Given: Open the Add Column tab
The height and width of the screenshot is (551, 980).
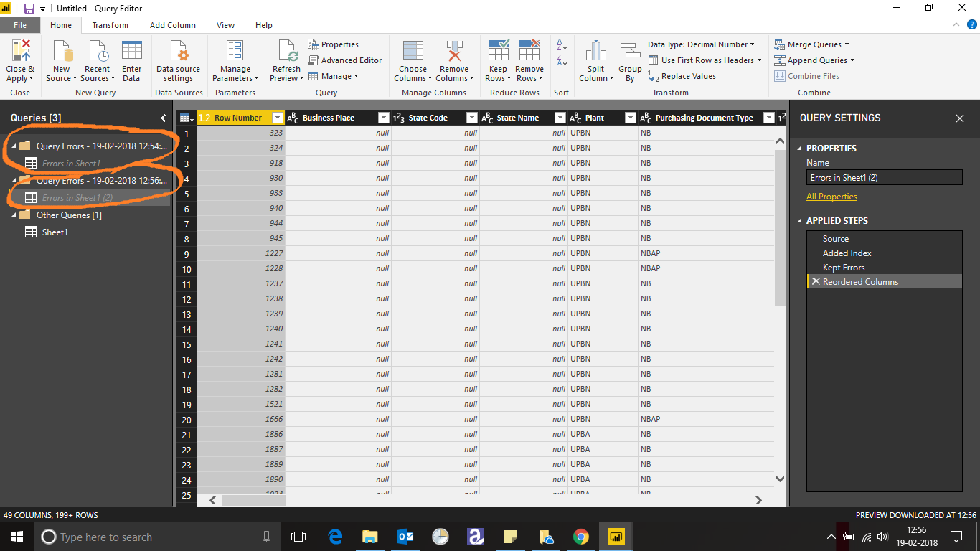Looking at the screenshot, I should pyautogui.click(x=173, y=25).
